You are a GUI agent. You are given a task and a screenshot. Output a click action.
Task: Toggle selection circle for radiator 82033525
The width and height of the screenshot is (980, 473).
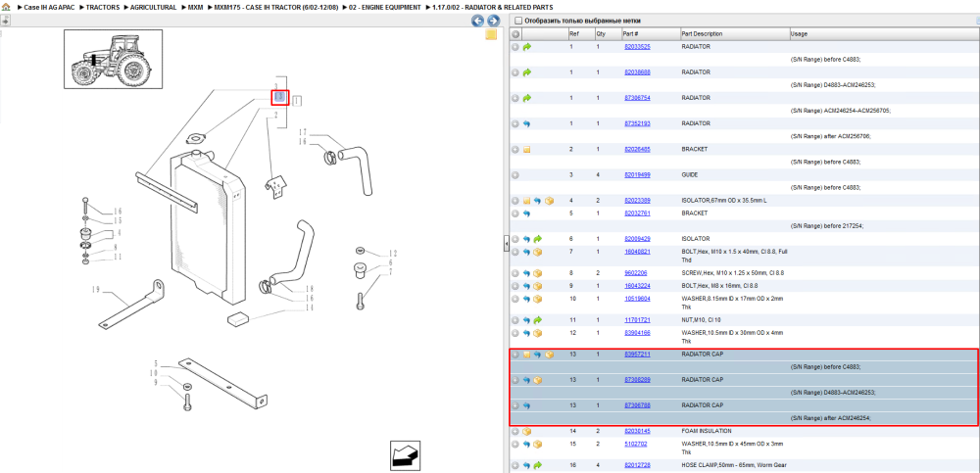(515, 47)
